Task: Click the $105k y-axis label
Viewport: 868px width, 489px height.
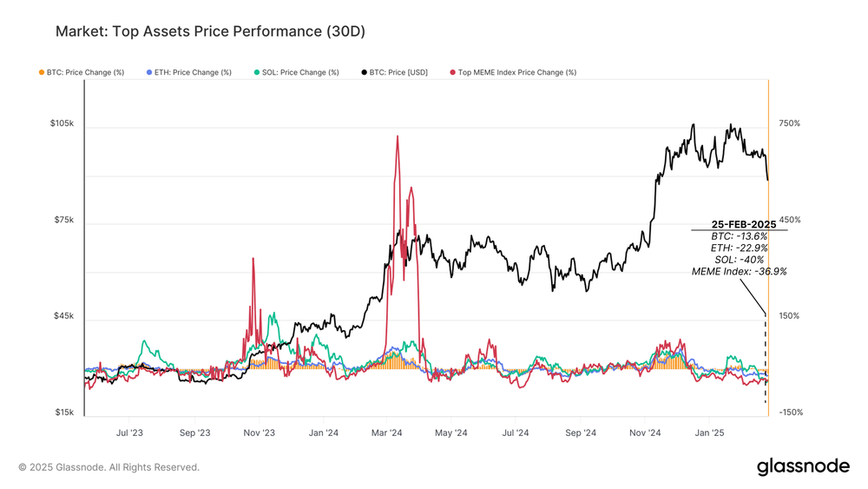Action: (x=62, y=123)
